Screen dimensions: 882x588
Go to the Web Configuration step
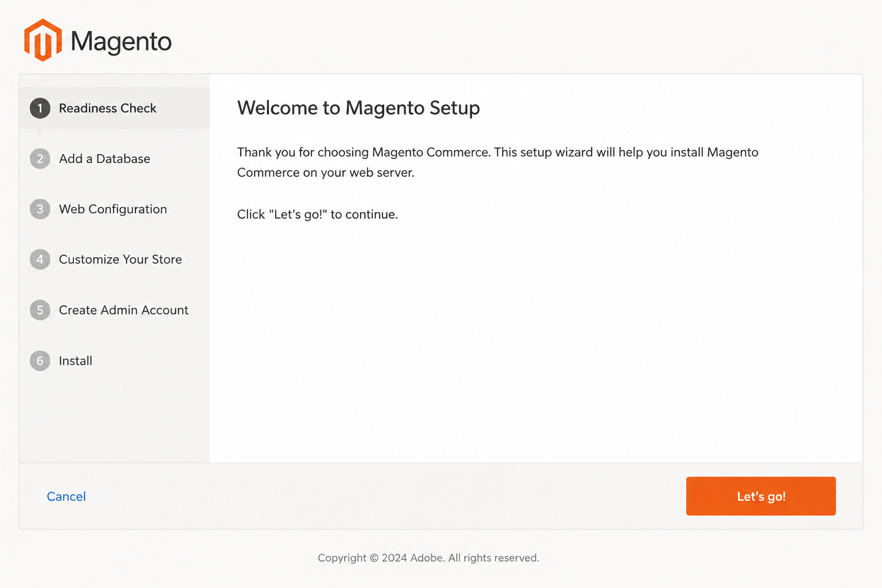tap(113, 209)
